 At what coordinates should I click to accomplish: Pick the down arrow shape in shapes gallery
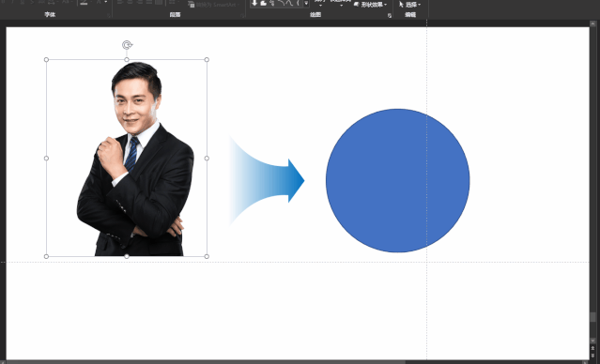tap(254, 3)
